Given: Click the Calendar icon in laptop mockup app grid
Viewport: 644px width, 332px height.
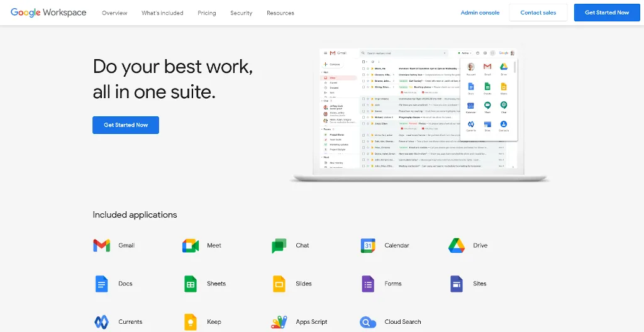Looking at the screenshot, I should 471,105.
